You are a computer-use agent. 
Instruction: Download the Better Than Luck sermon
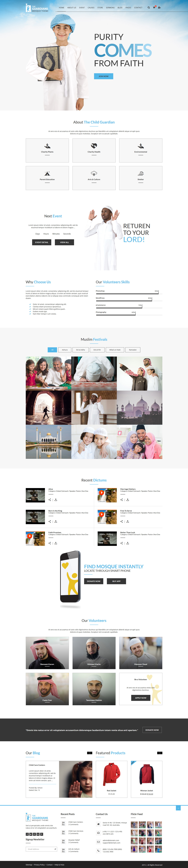coord(128,543)
